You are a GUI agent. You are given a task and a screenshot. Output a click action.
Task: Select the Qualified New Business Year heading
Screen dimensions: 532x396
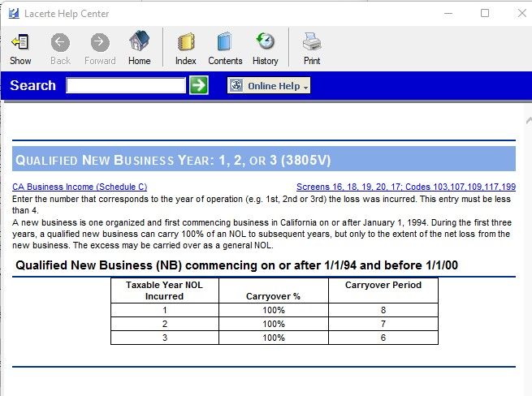pyautogui.click(x=173, y=160)
